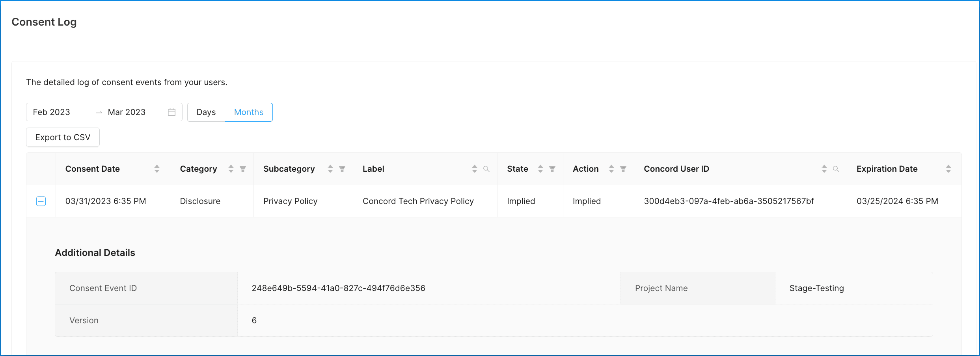Screen dimensions: 980x356
Task: Sort the Subcategory column
Action: [330, 169]
